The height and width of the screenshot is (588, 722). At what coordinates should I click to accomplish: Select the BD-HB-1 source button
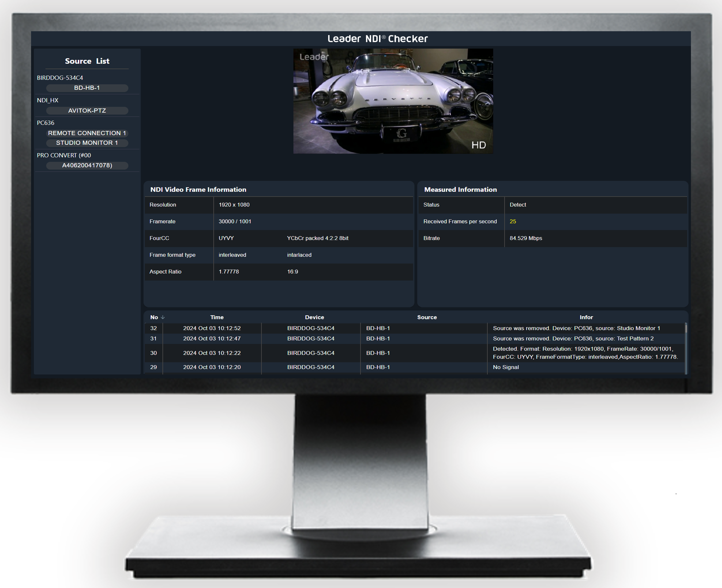(87, 88)
